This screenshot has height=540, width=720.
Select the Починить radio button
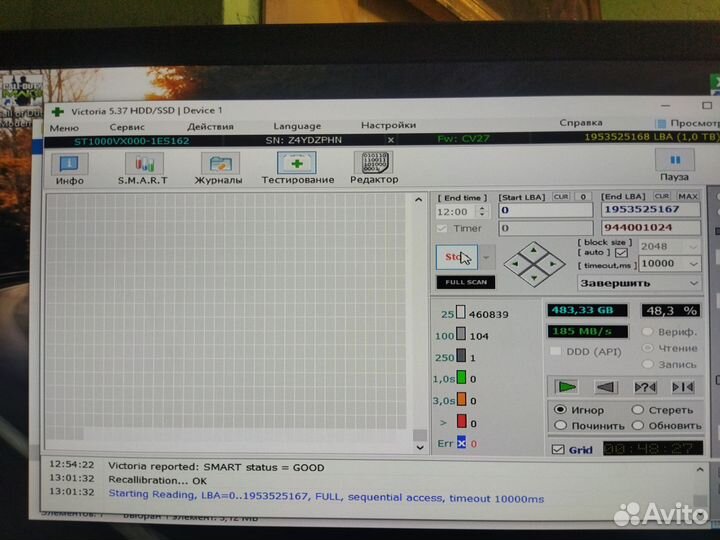560,426
